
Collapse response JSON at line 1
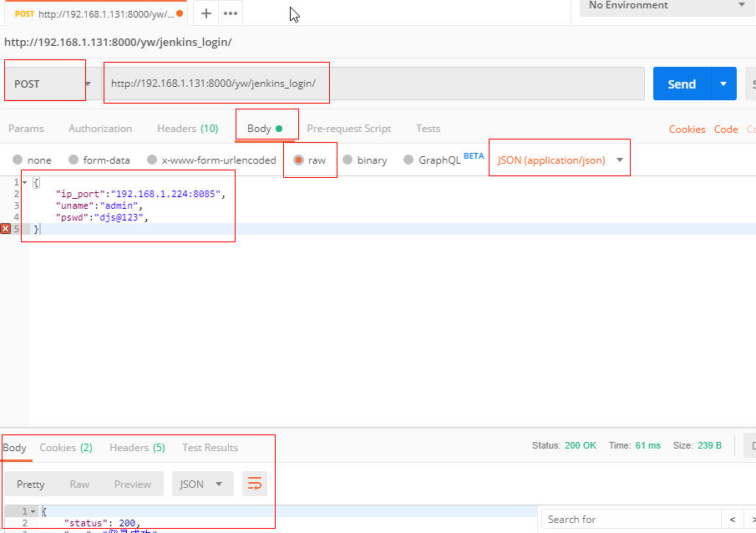click(33, 511)
